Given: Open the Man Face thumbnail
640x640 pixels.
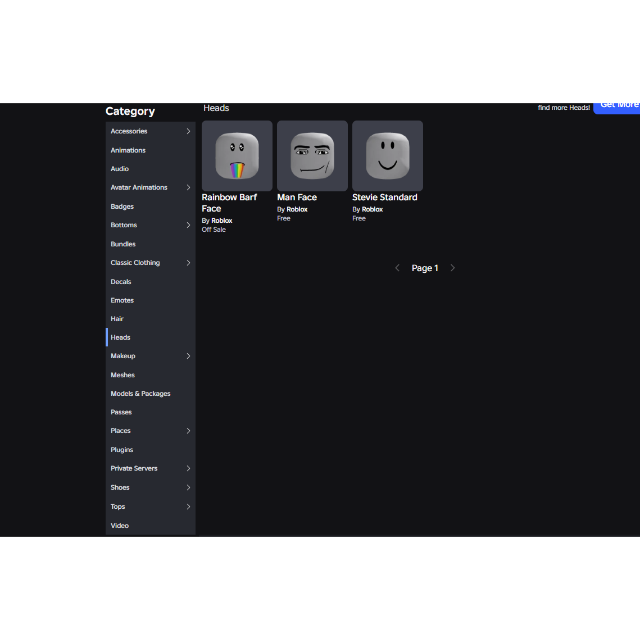Looking at the screenshot, I should click(312, 156).
